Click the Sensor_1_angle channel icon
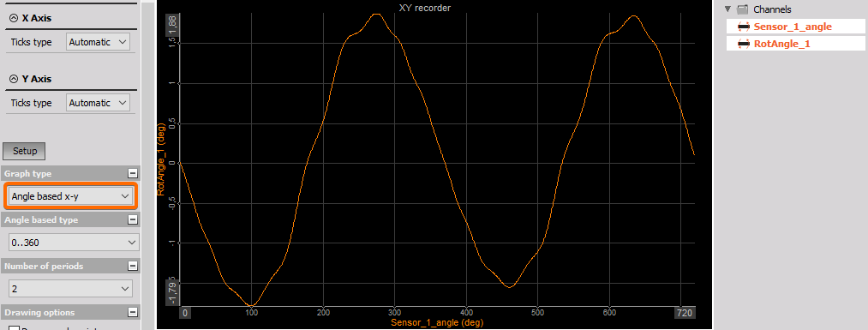Screen dimensions: 868x330 (744, 27)
